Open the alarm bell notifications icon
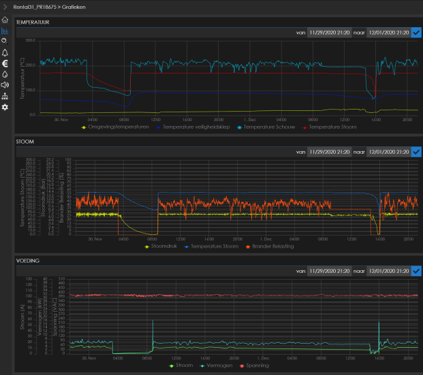This screenshot has width=423, height=375. [x=5, y=53]
